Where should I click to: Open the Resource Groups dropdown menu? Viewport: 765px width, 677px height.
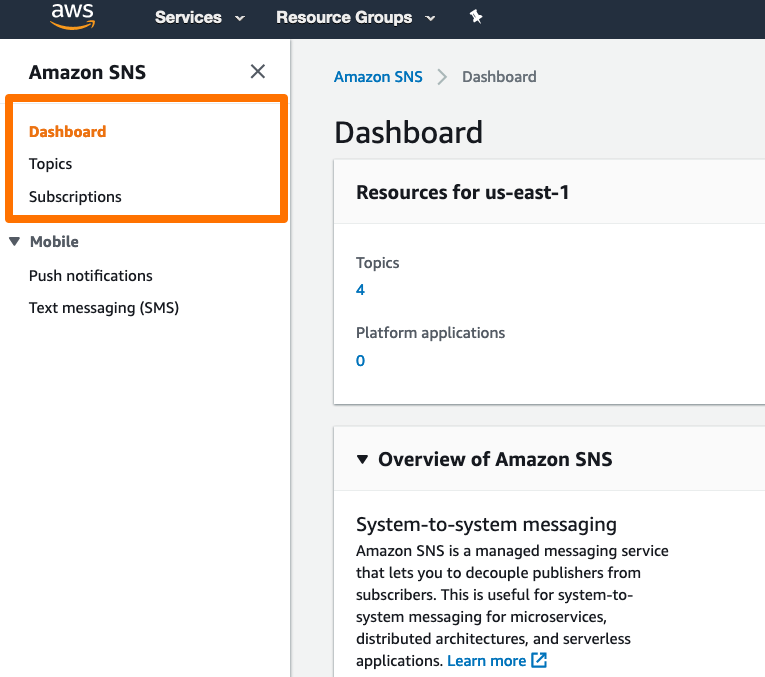point(355,18)
